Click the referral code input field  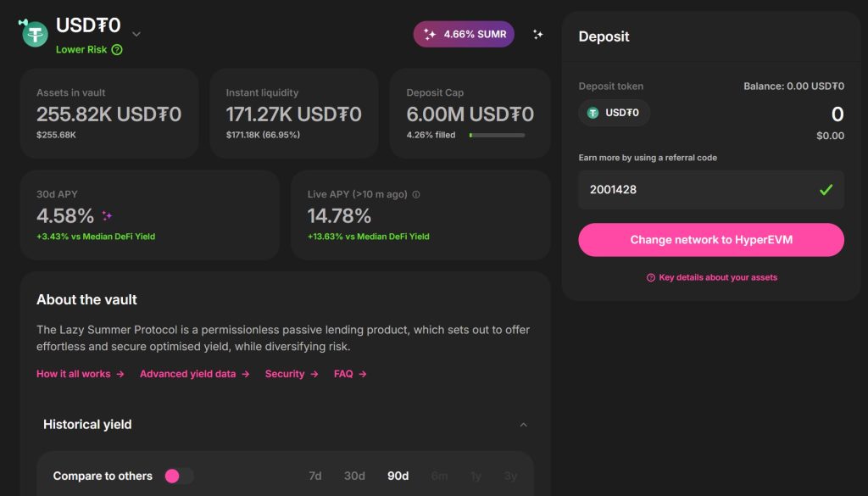(695, 190)
